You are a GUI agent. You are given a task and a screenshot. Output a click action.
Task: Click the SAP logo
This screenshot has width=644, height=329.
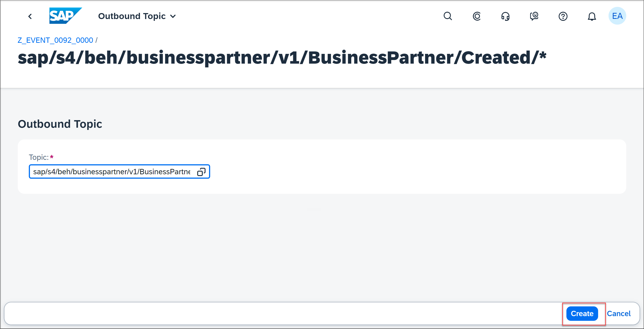65,16
